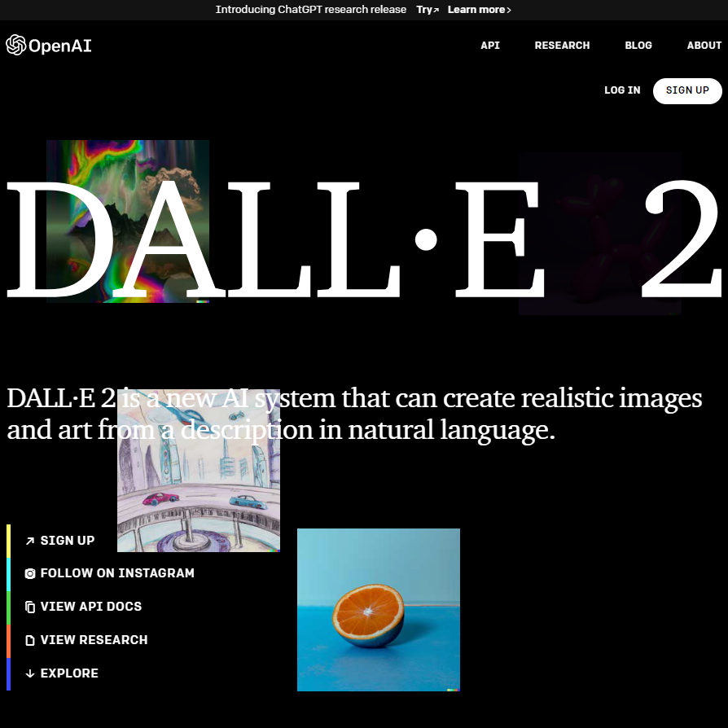Follow the Learn more banner link

point(476,9)
